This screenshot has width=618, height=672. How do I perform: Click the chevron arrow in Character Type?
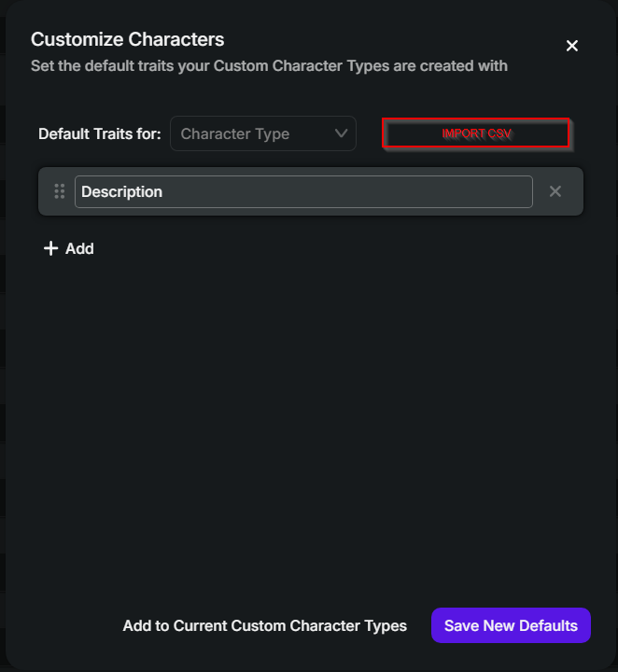pos(341,133)
